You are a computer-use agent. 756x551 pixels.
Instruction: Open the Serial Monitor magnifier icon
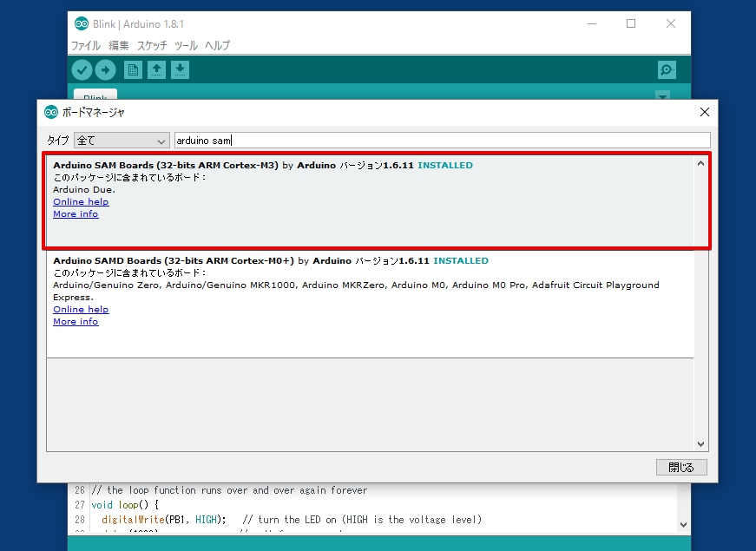667,70
